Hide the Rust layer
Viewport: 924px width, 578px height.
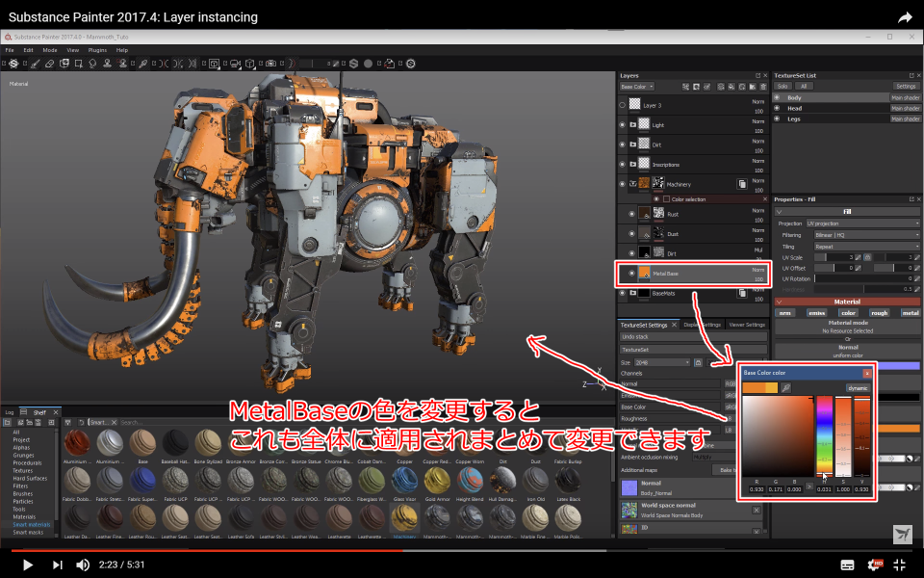pos(631,214)
